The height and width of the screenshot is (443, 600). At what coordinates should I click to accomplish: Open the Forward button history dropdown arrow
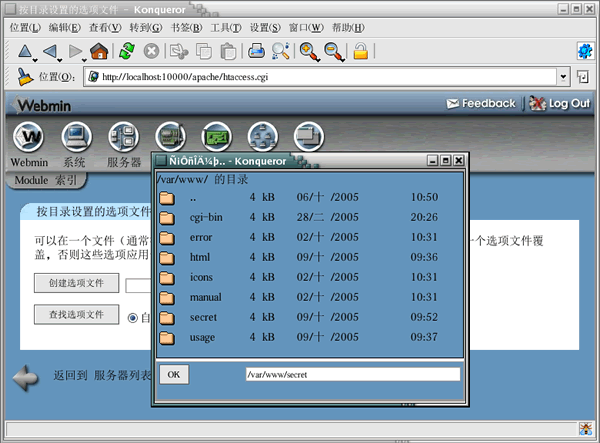coord(84,60)
